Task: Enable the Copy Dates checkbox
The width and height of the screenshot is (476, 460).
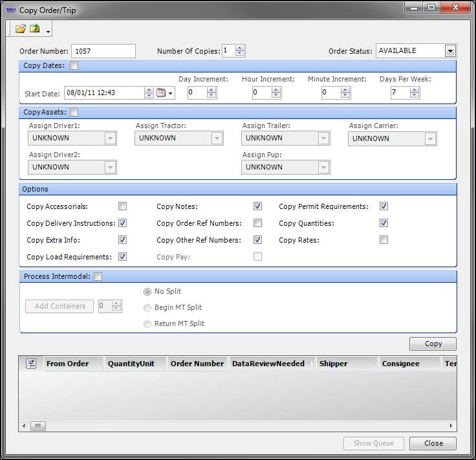Action: [x=74, y=65]
